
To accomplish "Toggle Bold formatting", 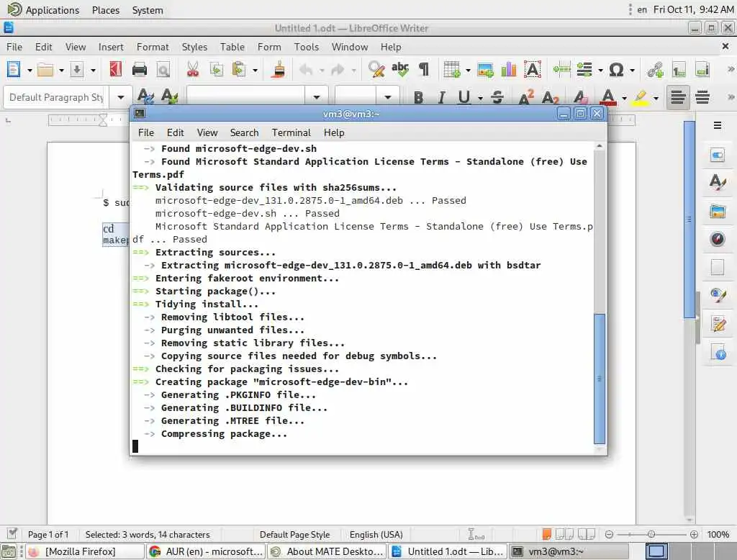I will point(418,97).
